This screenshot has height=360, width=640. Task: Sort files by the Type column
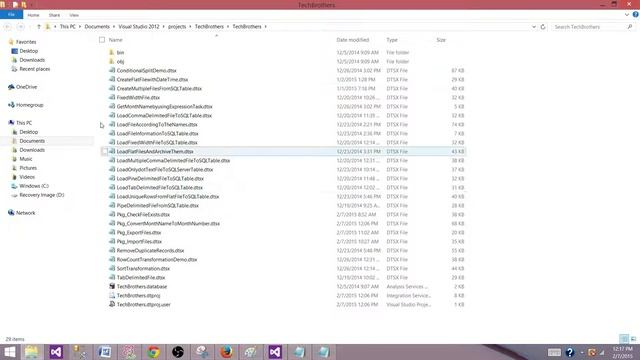392,40
